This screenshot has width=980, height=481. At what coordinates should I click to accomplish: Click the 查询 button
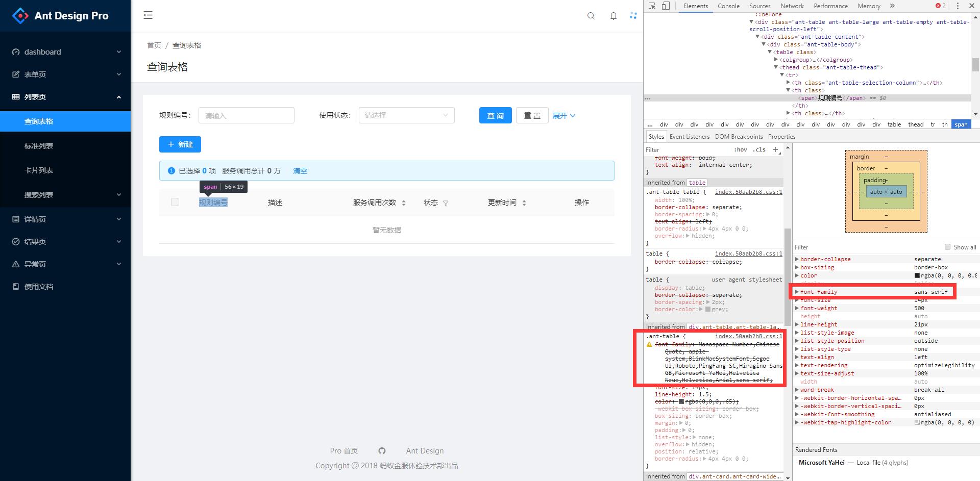click(x=496, y=115)
